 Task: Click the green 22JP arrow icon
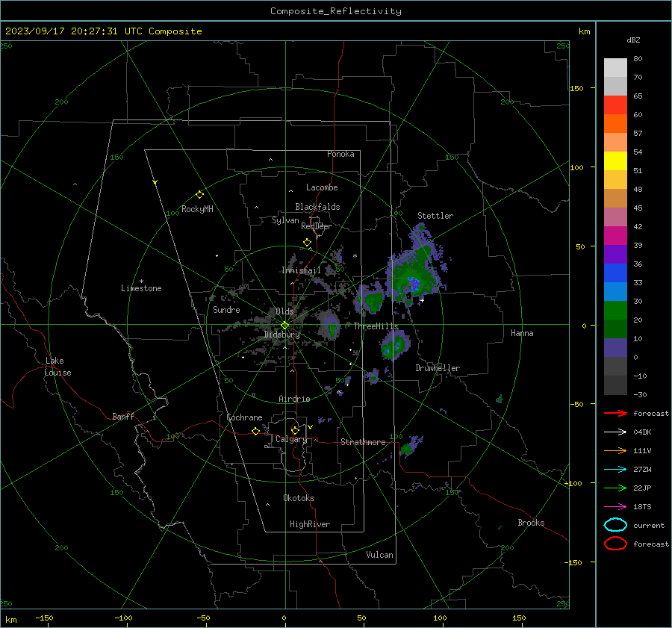point(615,488)
